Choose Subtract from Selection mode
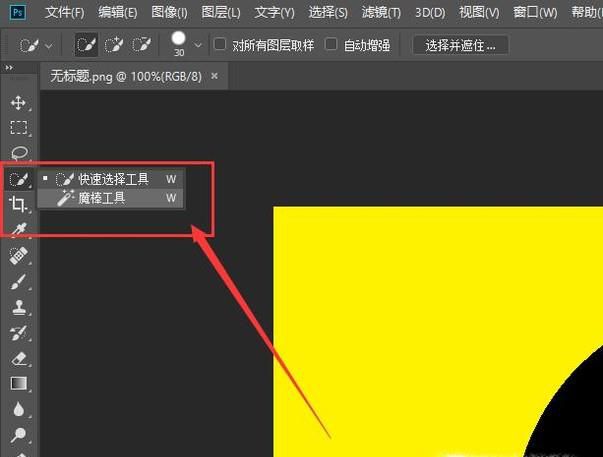Image resolution: width=603 pixels, height=457 pixels. pyautogui.click(x=142, y=45)
